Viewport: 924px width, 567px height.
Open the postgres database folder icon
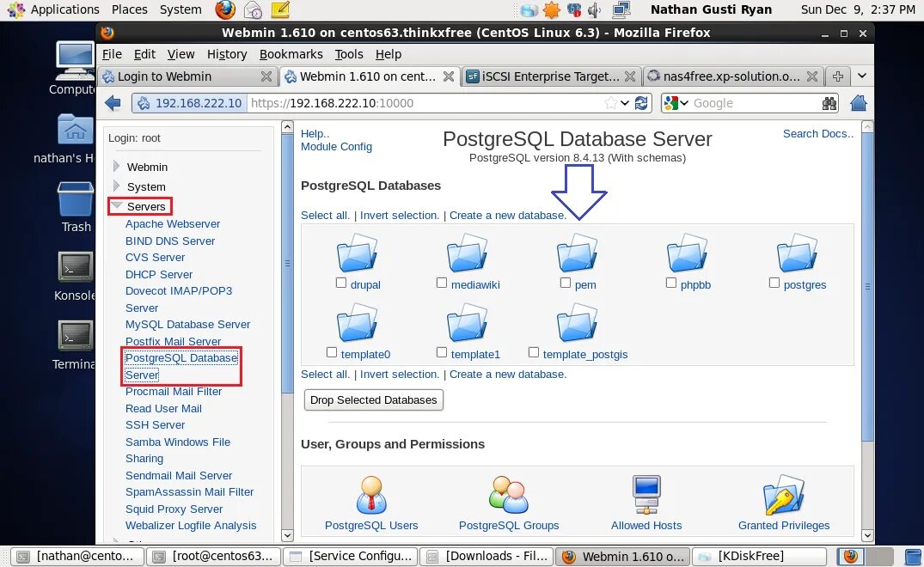click(798, 253)
